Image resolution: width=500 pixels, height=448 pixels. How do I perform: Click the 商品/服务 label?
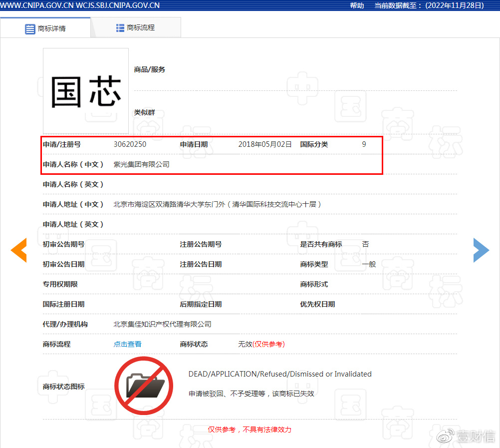click(150, 69)
